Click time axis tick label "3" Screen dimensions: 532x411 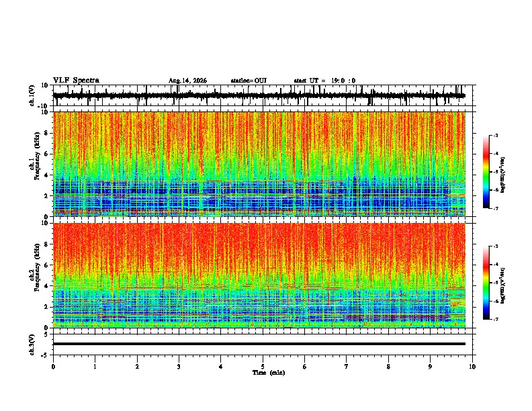click(179, 367)
